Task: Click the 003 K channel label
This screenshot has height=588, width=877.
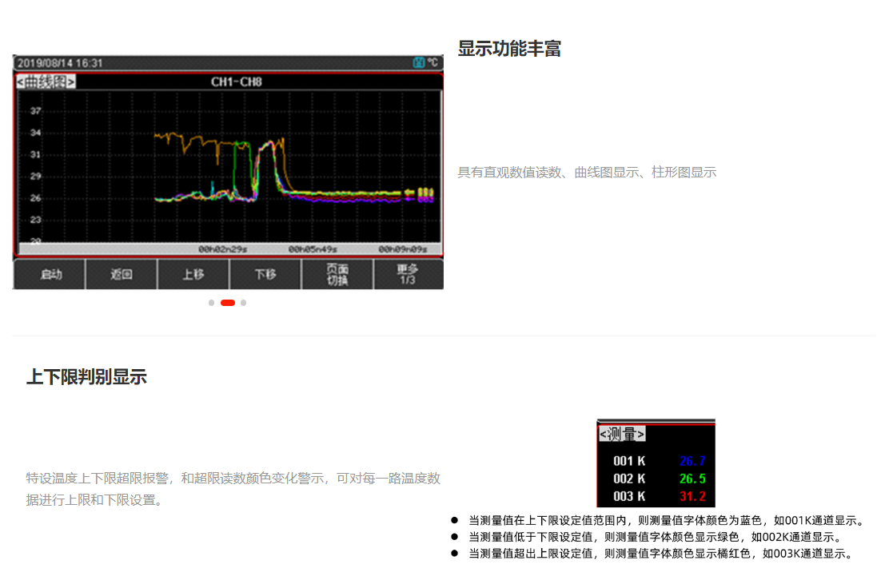Action: (629, 496)
